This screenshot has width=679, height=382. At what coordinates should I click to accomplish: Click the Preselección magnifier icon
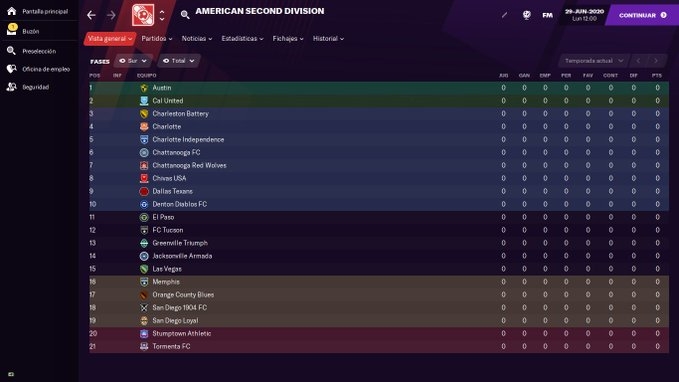click(11, 51)
